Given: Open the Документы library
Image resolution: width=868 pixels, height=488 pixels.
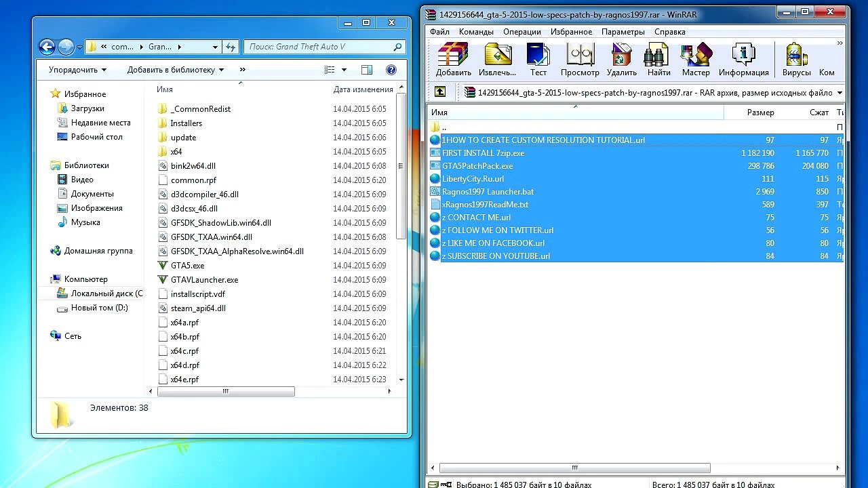Looking at the screenshot, I should click(x=92, y=194).
